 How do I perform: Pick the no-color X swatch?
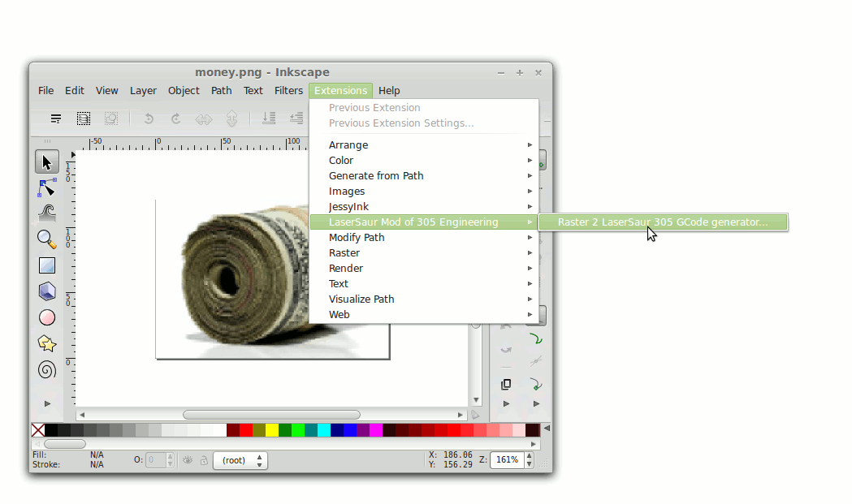pyautogui.click(x=38, y=430)
